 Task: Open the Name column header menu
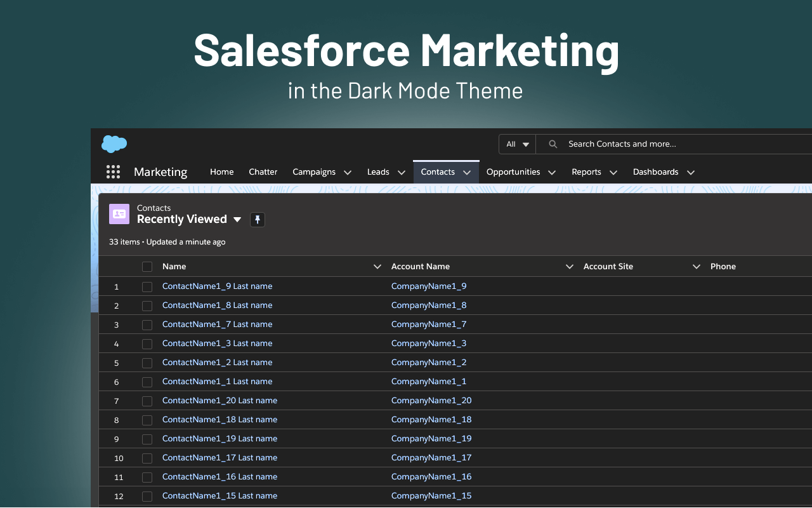[377, 267]
